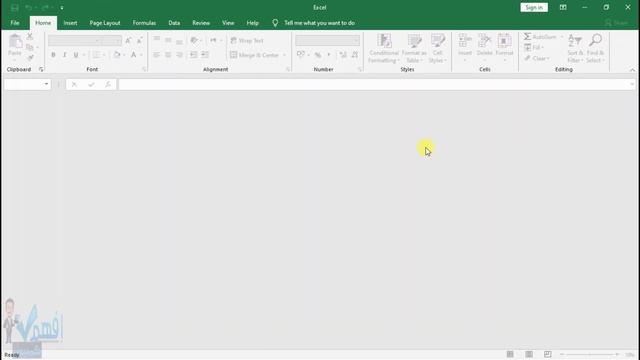Click inside the formula bar field
Screen dimensions: 640x360
point(373,84)
